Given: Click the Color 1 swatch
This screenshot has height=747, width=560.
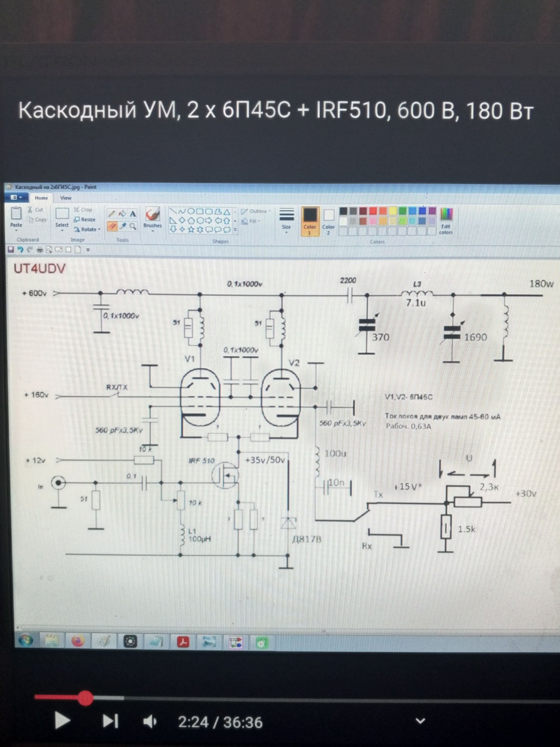Looking at the screenshot, I should tap(310, 221).
